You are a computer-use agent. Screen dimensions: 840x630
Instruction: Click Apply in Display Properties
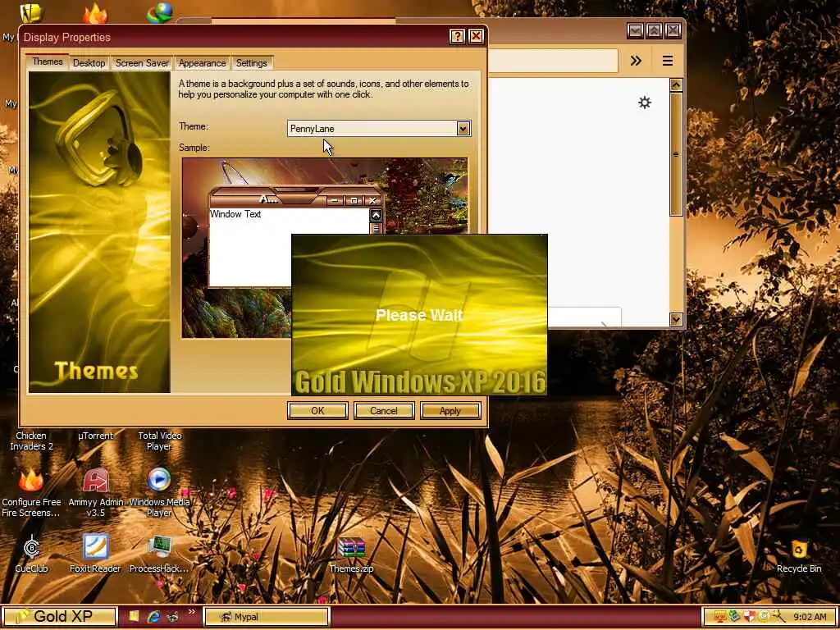pos(450,411)
